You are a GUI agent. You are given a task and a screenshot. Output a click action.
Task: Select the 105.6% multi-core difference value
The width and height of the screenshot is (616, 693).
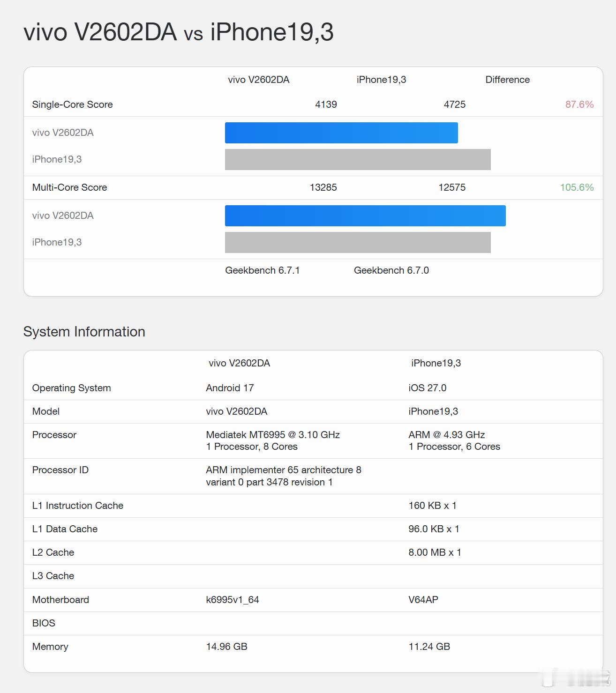click(577, 187)
